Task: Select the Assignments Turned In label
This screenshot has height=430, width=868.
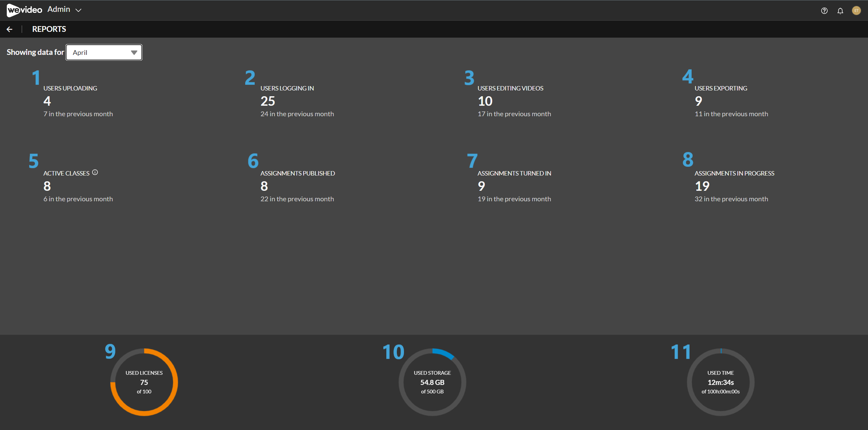Action: [x=514, y=173]
